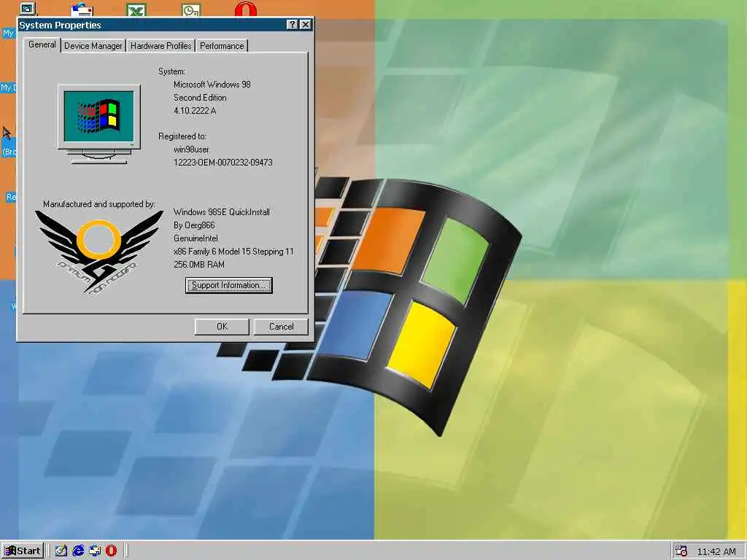Open the Hardware Profiles tab
Image resolution: width=747 pixels, height=560 pixels.
(160, 46)
